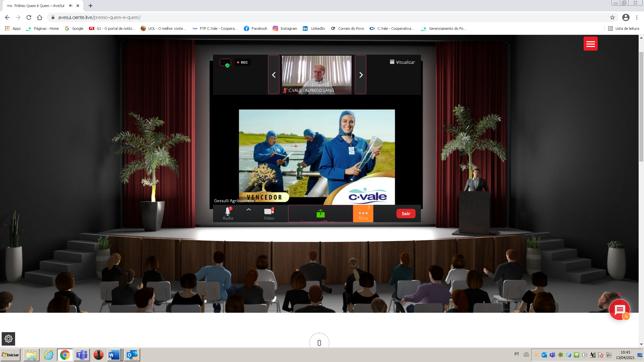Click the scrollbar down arrow

pyautogui.click(x=641, y=344)
